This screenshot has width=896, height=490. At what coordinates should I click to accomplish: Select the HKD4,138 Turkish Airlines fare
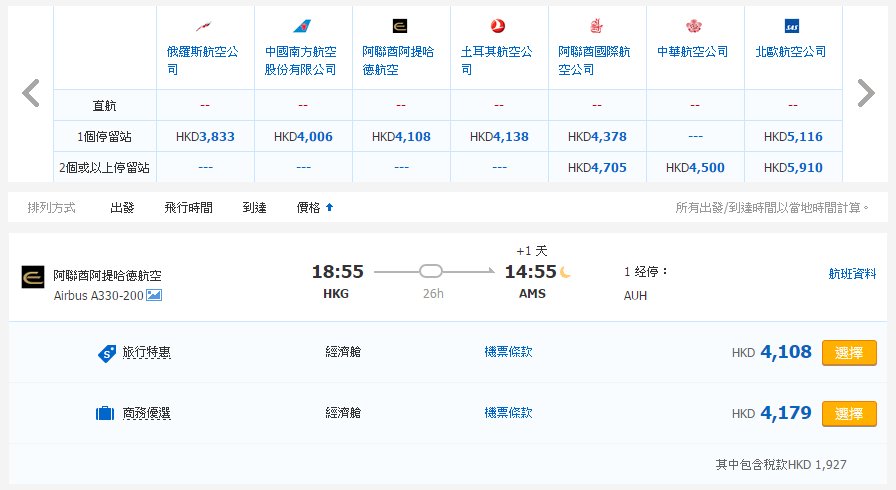point(499,136)
